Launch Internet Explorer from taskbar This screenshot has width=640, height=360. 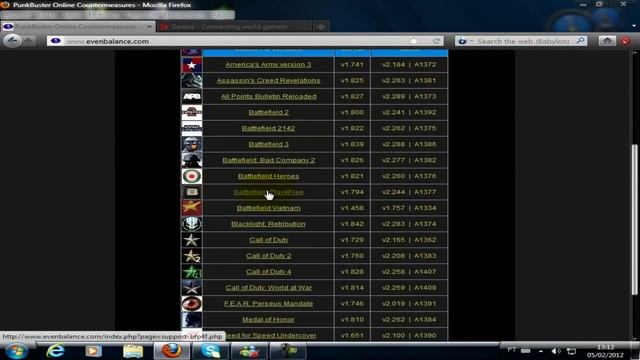(x=55, y=351)
